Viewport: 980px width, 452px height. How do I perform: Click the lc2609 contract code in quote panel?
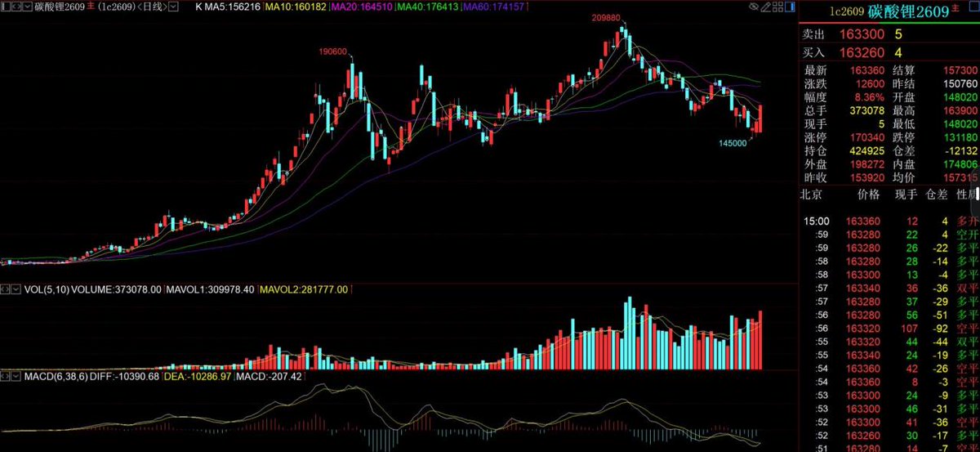(x=847, y=11)
